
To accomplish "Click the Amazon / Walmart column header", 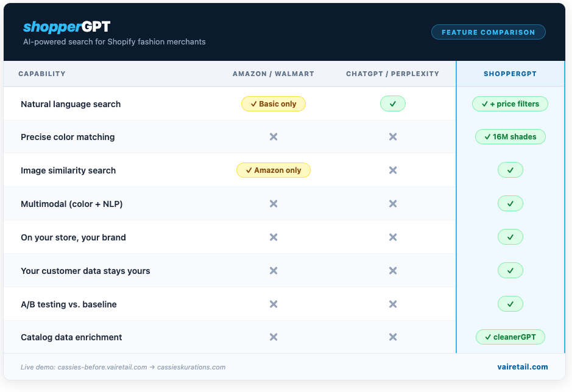I will [274, 74].
